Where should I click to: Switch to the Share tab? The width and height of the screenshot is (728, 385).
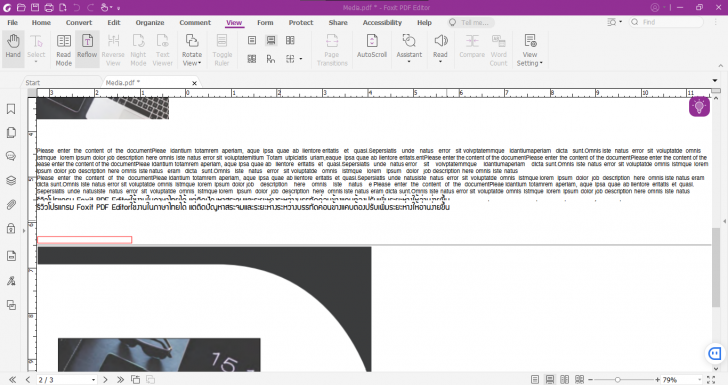(x=338, y=22)
